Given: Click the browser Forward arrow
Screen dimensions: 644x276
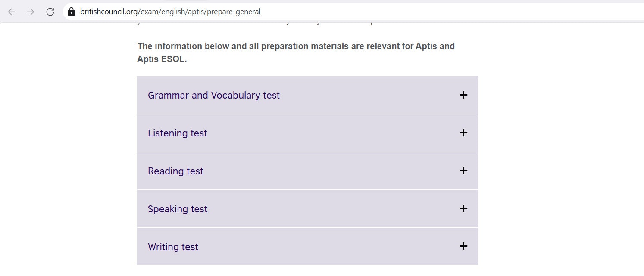Looking at the screenshot, I should point(31,12).
